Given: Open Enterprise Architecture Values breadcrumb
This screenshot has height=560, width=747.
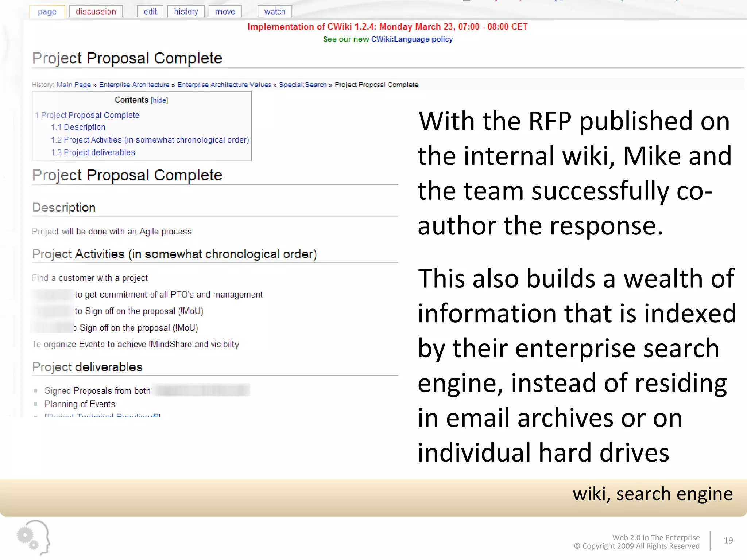Looking at the screenshot, I should pos(224,85).
